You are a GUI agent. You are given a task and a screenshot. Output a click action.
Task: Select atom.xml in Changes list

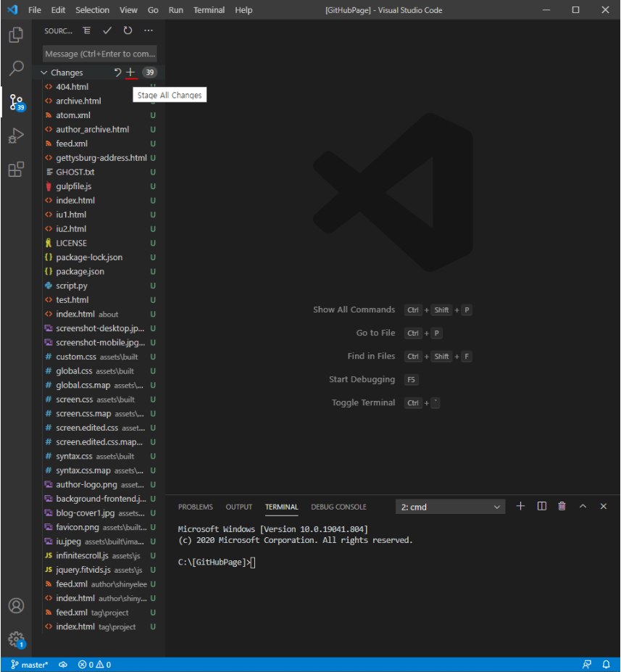click(101, 115)
